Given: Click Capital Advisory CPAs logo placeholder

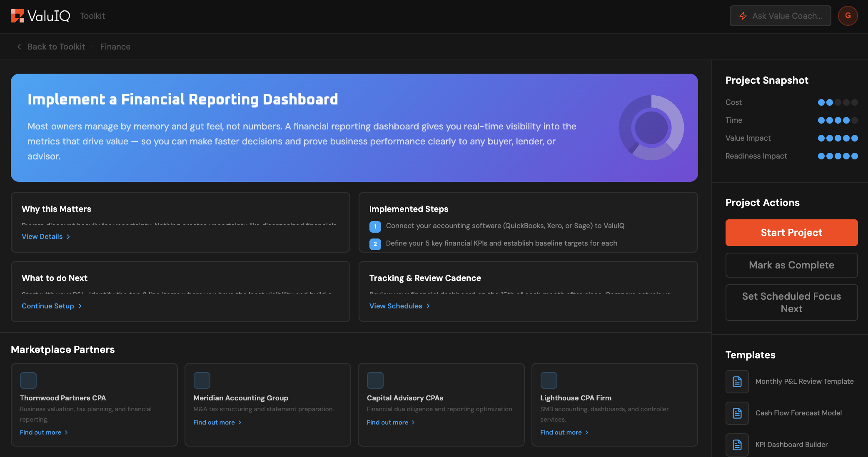Looking at the screenshot, I should (x=375, y=380).
